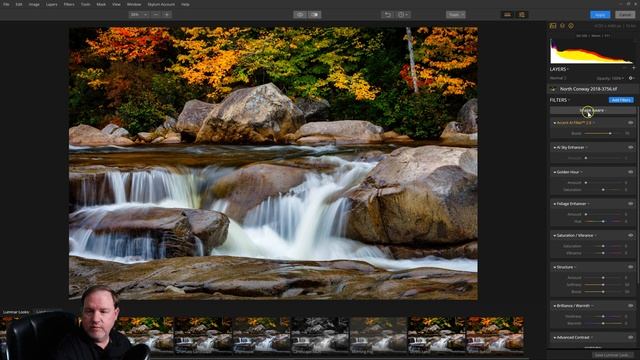Screen dimensions: 640x360
Task: Open the File menu
Action: pyautogui.click(x=6, y=4)
